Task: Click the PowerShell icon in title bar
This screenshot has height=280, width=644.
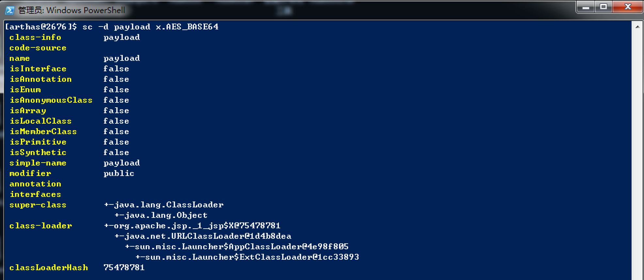Action: point(9,10)
